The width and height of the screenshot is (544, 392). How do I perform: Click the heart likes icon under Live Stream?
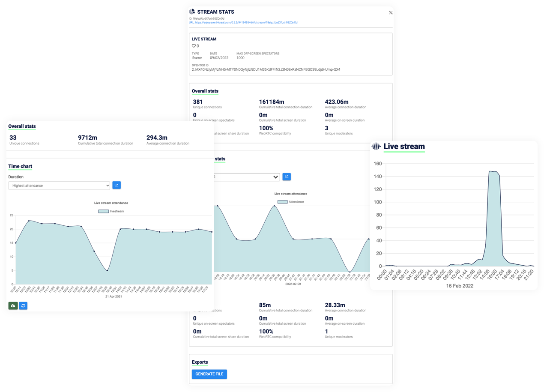point(194,46)
